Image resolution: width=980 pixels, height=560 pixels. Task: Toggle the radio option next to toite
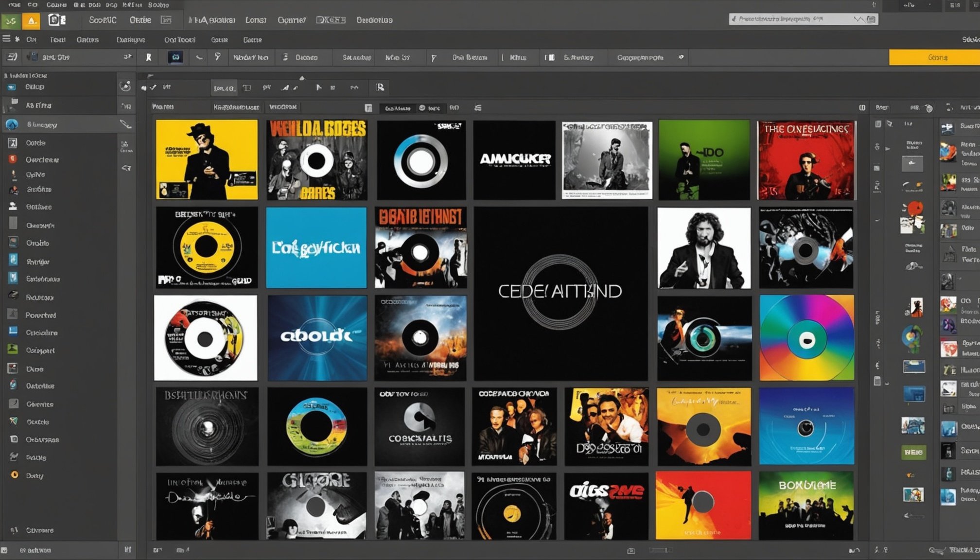[422, 108]
